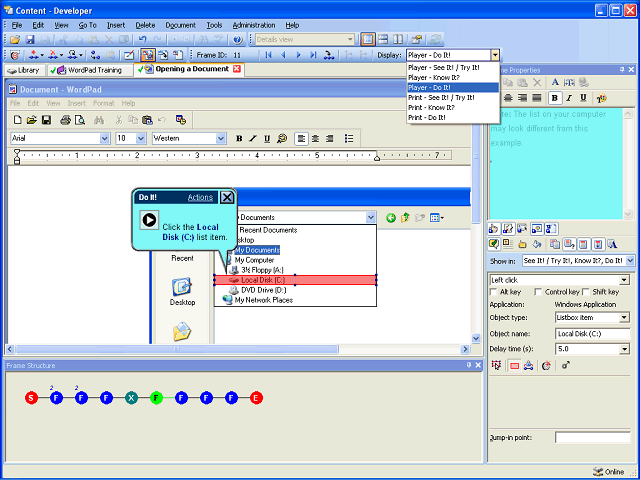Select the teal X frame node
Viewport: 640px width, 480px height.
[131, 398]
